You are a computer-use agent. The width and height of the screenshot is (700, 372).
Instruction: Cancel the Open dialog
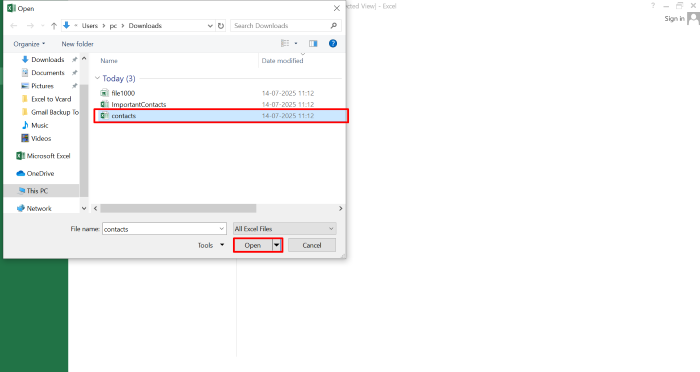click(312, 245)
